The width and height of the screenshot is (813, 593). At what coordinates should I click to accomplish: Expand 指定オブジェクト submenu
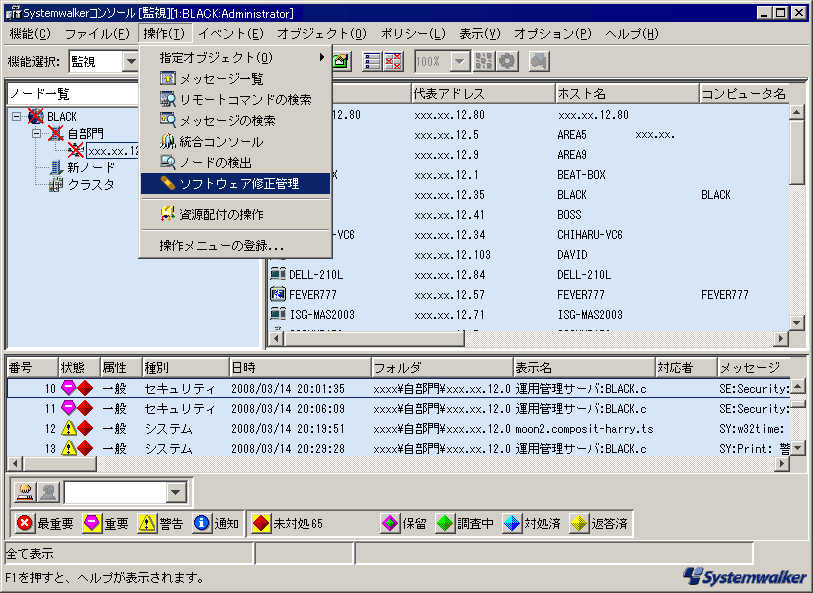(x=235, y=57)
